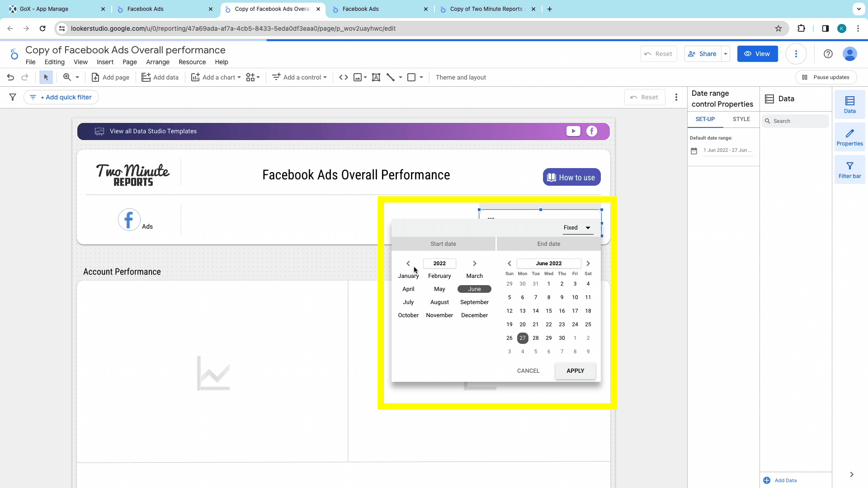The height and width of the screenshot is (488, 868).
Task: Select day 15 in June calendar
Action: (549, 311)
